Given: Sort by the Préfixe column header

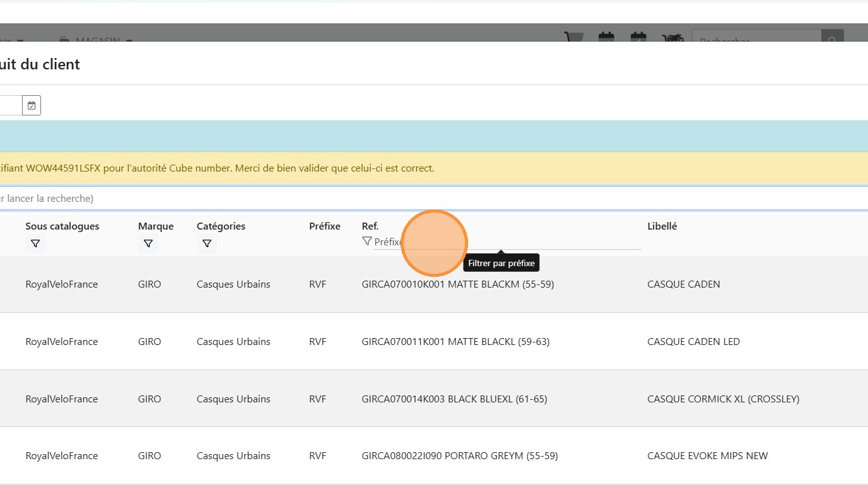Looking at the screenshot, I should [324, 226].
